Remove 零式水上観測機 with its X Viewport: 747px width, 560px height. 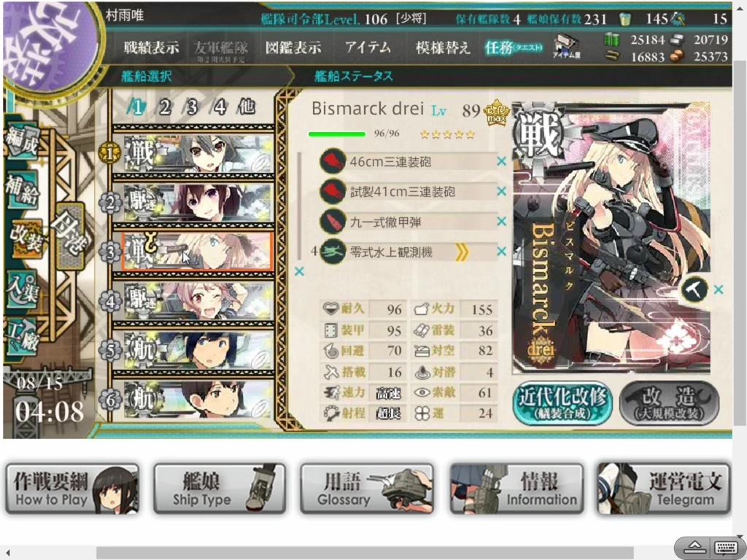click(x=501, y=252)
